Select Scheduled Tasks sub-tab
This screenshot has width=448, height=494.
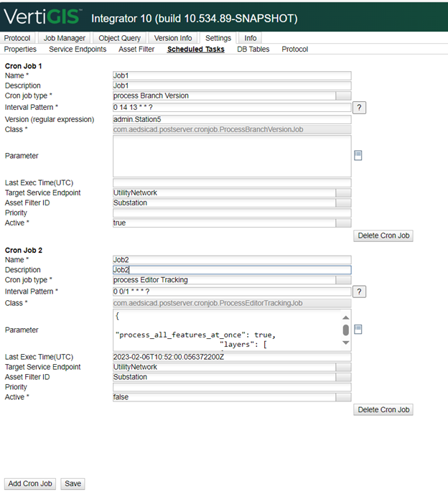[x=196, y=49]
